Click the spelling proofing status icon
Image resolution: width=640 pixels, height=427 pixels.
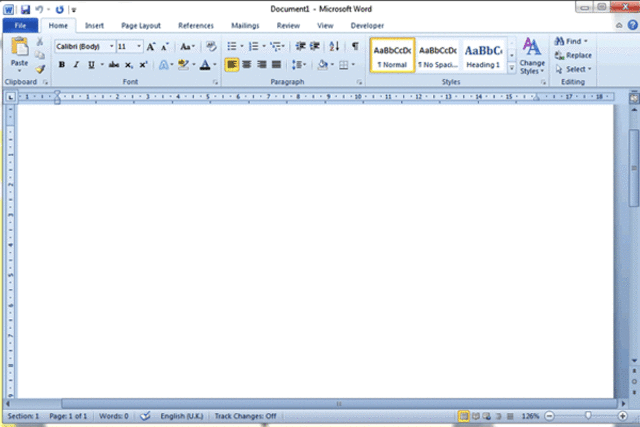coord(145,416)
